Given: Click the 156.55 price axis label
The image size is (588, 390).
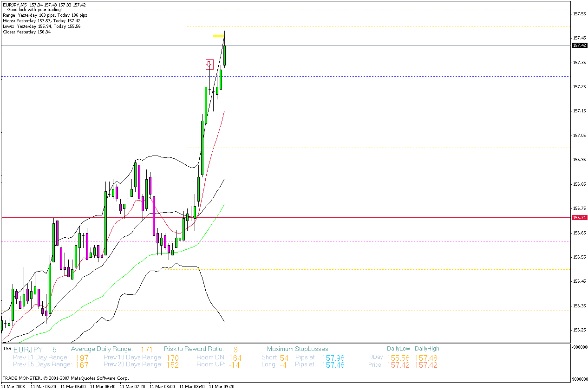Looking at the screenshot, I should point(579,257).
